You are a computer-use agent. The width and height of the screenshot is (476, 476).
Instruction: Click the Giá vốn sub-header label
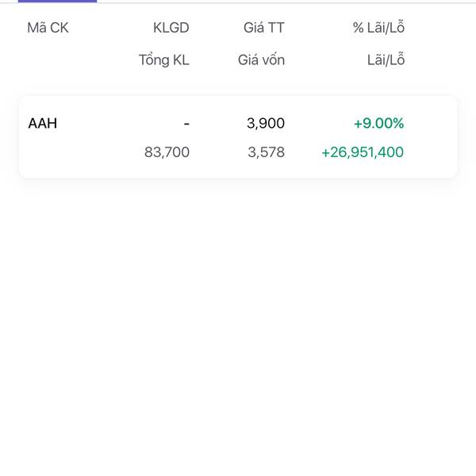click(261, 59)
